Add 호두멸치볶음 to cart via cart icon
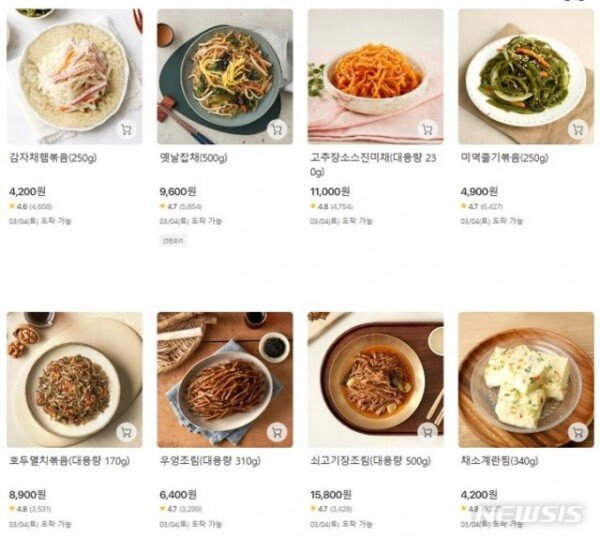 (x=126, y=432)
